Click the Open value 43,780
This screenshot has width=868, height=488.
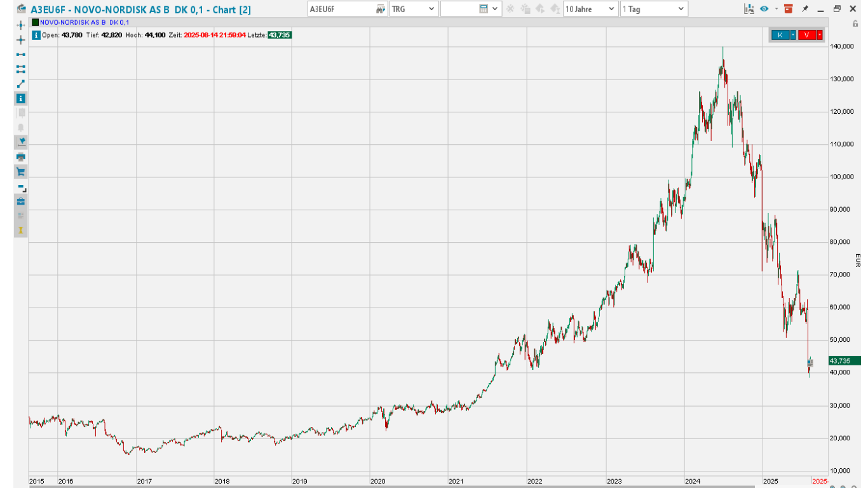coord(71,35)
